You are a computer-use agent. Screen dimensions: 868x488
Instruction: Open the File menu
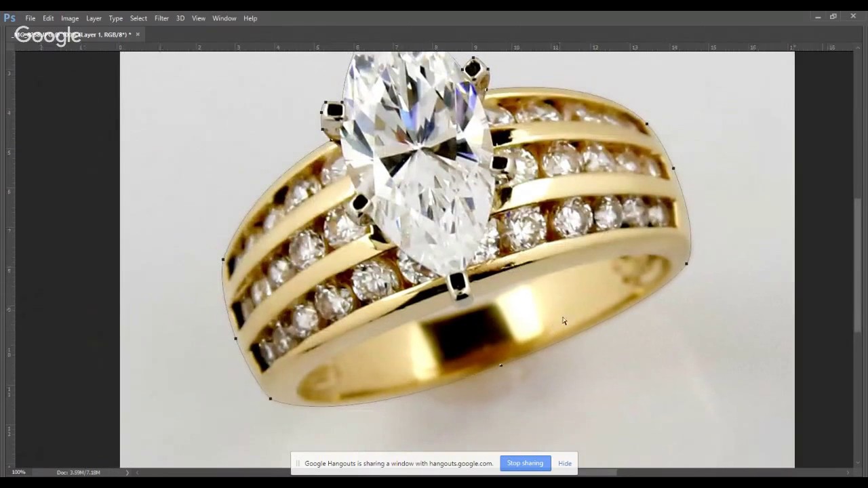coord(31,18)
